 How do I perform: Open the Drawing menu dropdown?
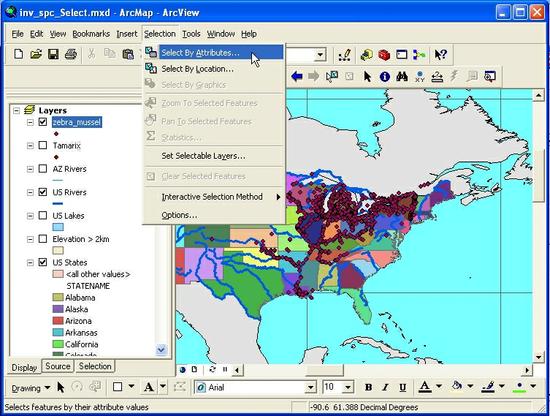click(x=31, y=388)
